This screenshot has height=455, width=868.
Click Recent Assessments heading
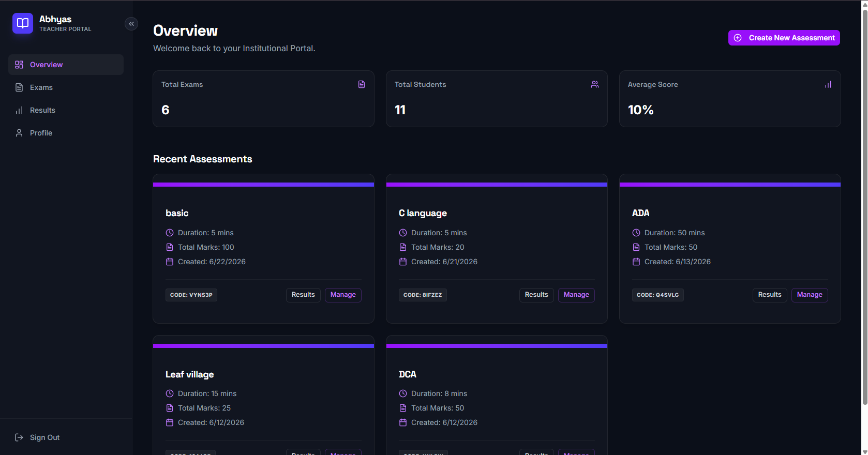[x=203, y=159]
